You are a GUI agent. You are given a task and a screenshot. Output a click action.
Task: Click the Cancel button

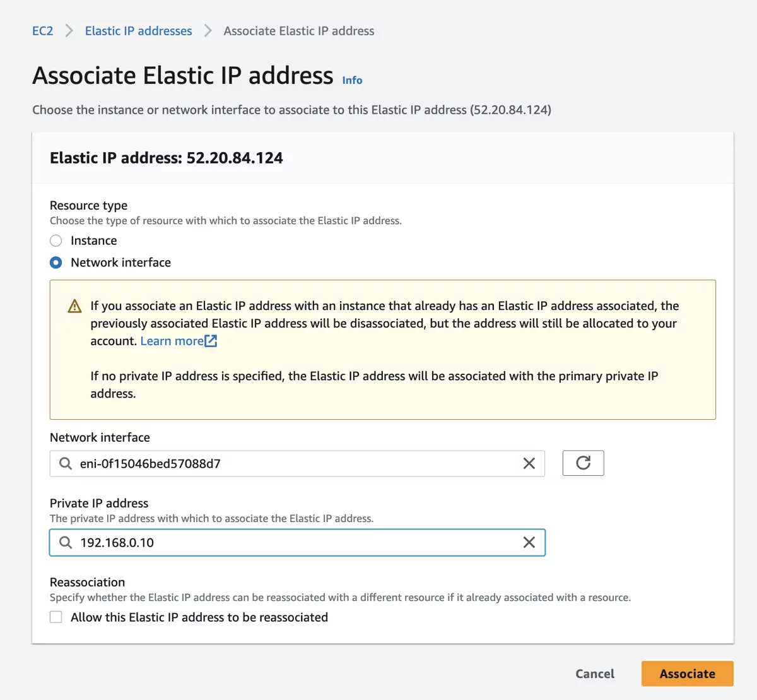point(594,673)
